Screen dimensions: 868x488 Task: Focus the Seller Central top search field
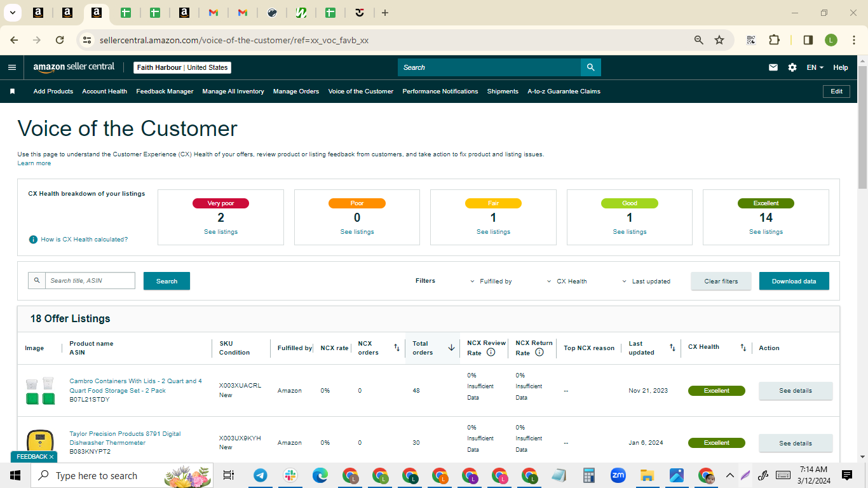click(x=489, y=67)
